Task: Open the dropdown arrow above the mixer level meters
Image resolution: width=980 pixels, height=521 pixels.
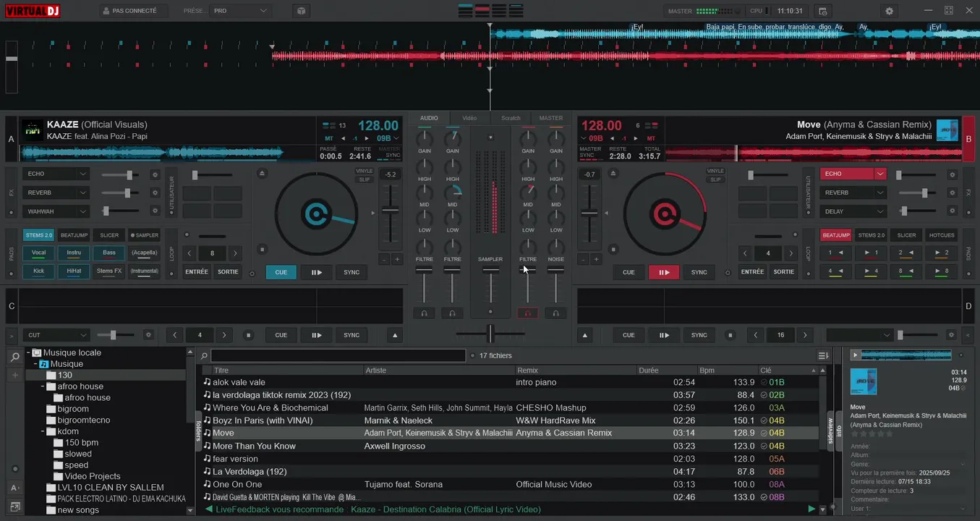Action: click(490, 137)
